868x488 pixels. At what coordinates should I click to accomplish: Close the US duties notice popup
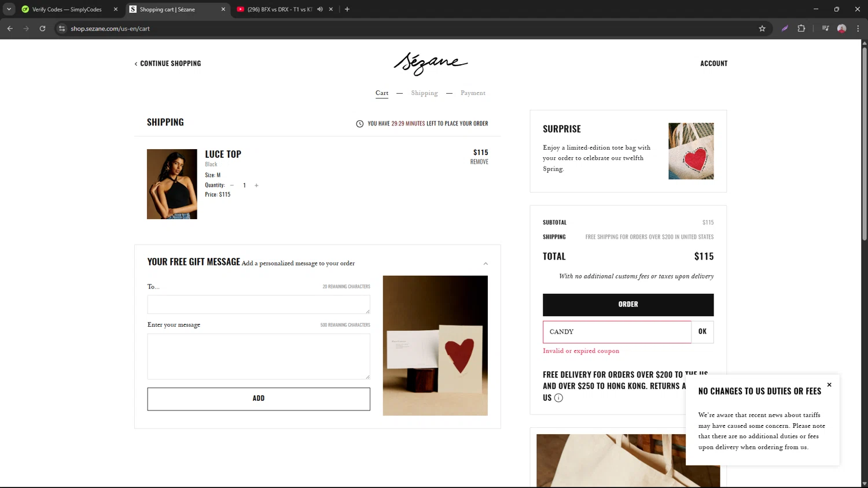coord(829,385)
